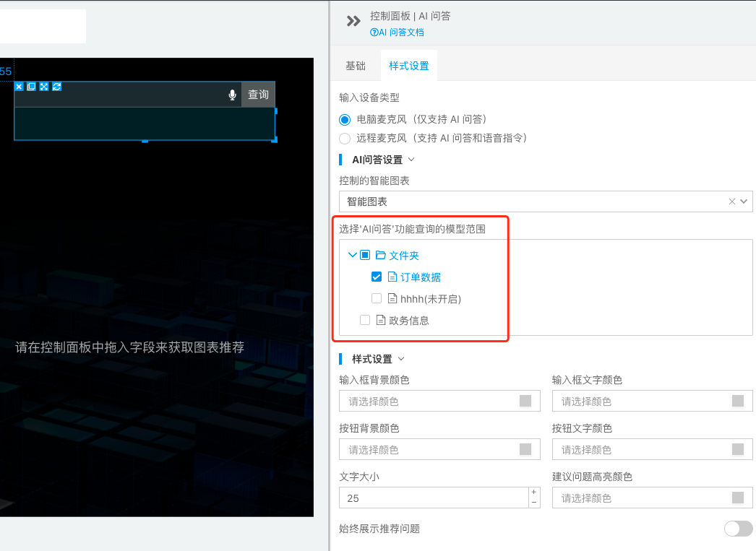Switch to the 基础 tab
756x551 pixels.
(356, 66)
